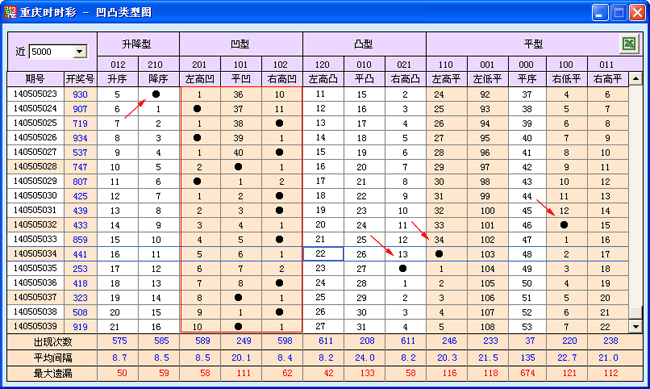The width and height of the screenshot is (650, 389).
Task: Click the 开奖号 column header
Action: 80,79
